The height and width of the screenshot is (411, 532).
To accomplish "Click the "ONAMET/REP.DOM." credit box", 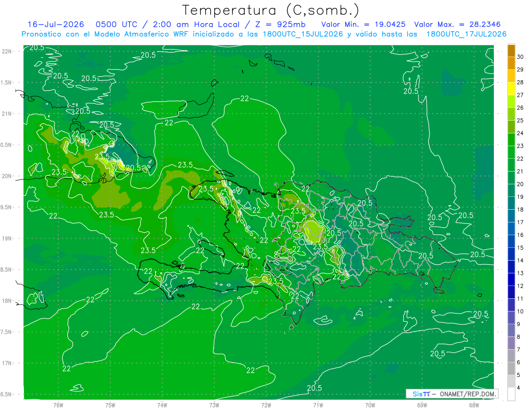I will (452, 394).
